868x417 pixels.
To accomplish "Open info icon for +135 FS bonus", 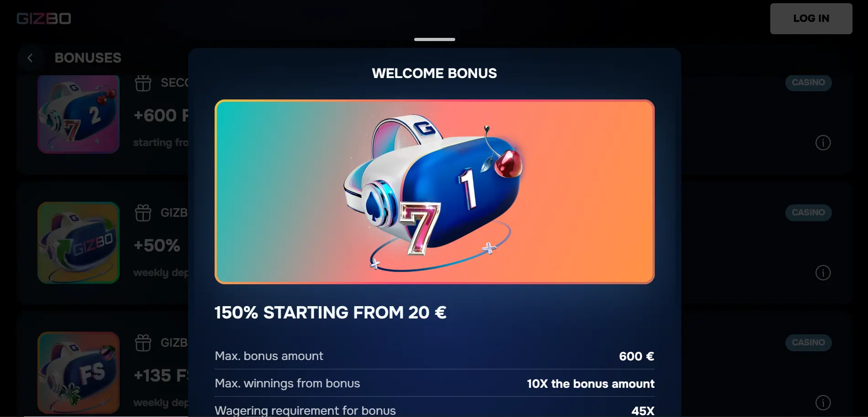I will [x=823, y=403].
